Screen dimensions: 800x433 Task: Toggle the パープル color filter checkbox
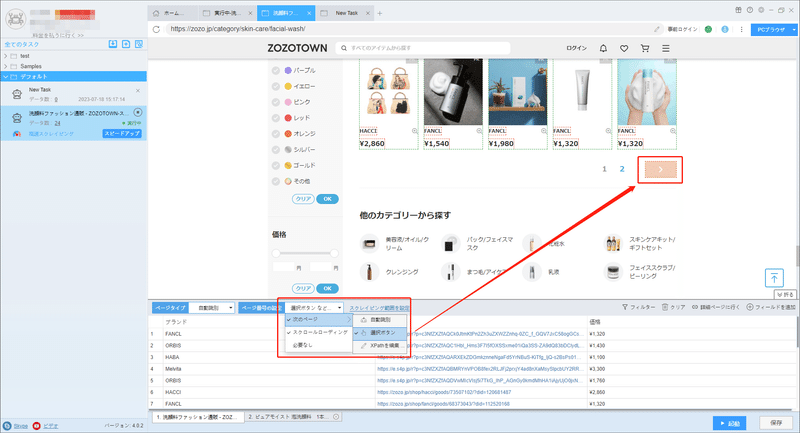276,70
